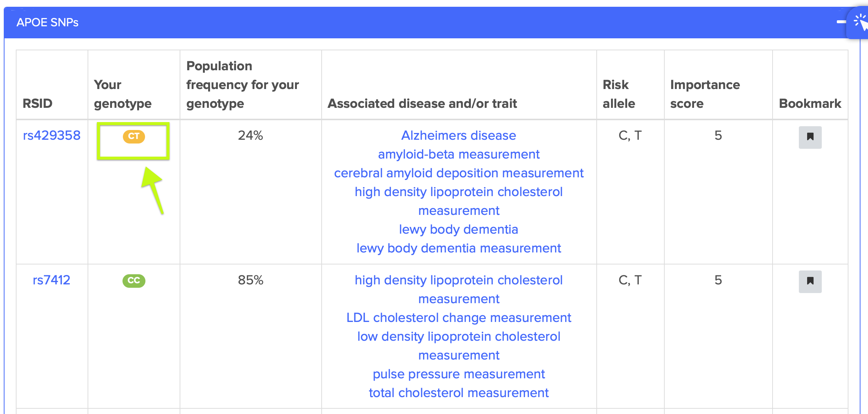The height and width of the screenshot is (414, 868).
Task: Open LDL cholesterol change measurement link
Action: click(458, 317)
